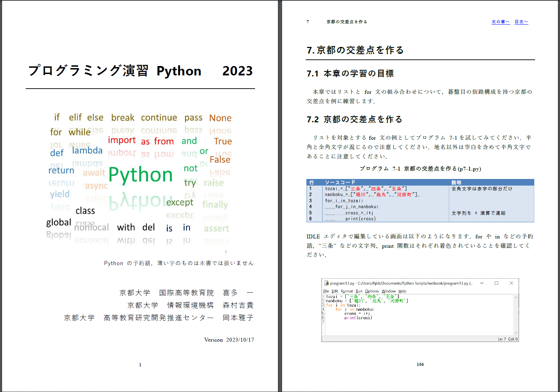This screenshot has height=392, width=560.
Task: Click the Col: 0 status indicator
Action: tap(512, 339)
